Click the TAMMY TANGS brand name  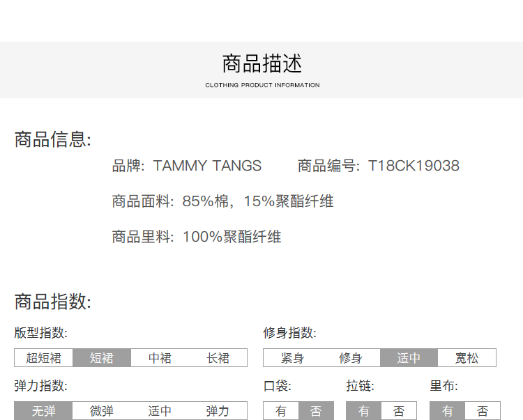click(207, 166)
